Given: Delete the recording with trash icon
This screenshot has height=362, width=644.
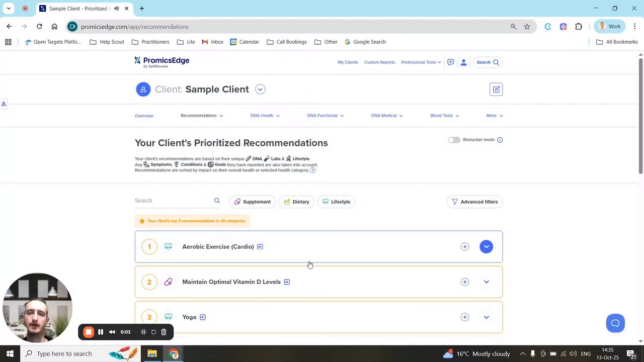Looking at the screenshot, I should pos(164,332).
